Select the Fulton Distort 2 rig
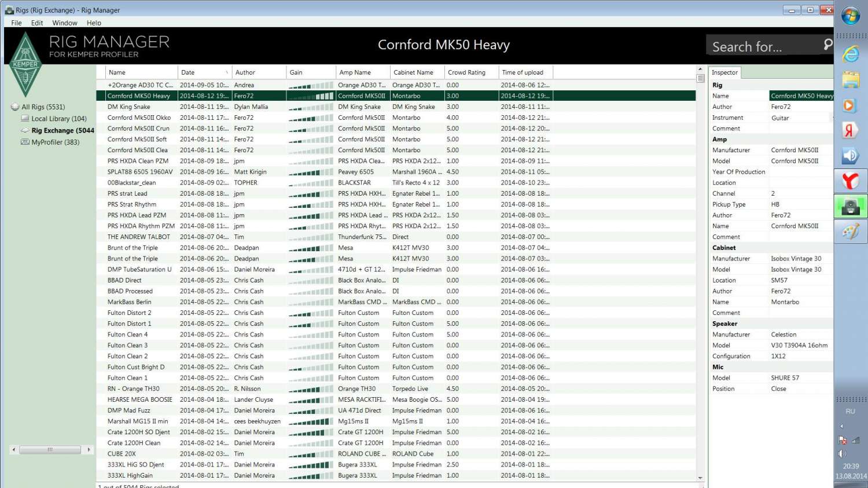The width and height of the screenshot is (868, 488). [x=396, y=313]
